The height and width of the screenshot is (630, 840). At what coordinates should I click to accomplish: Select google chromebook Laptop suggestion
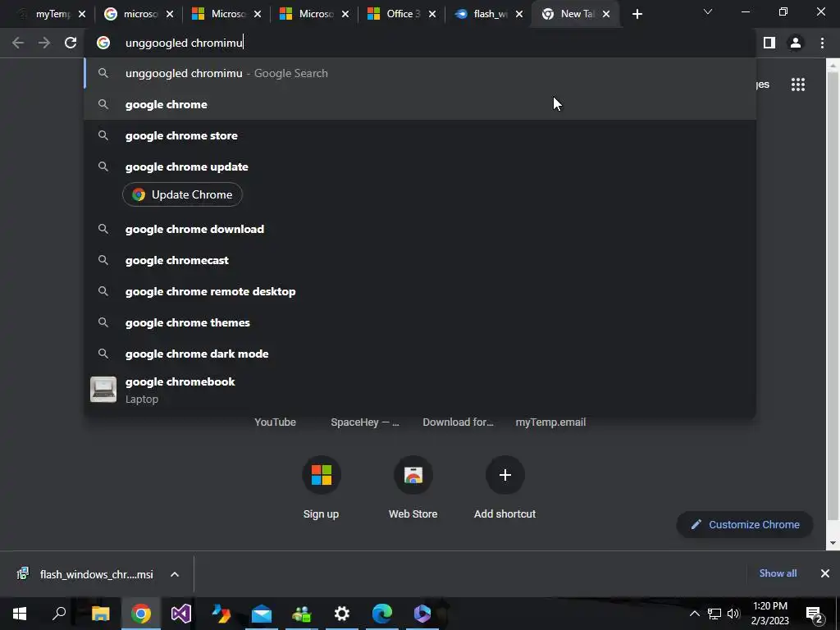click(420, 390)
